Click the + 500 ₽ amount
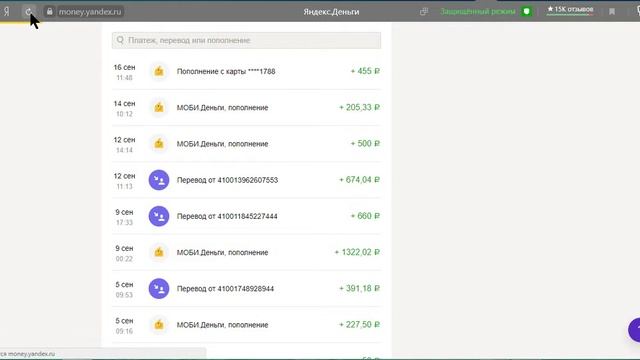 [x=365, y=144]
